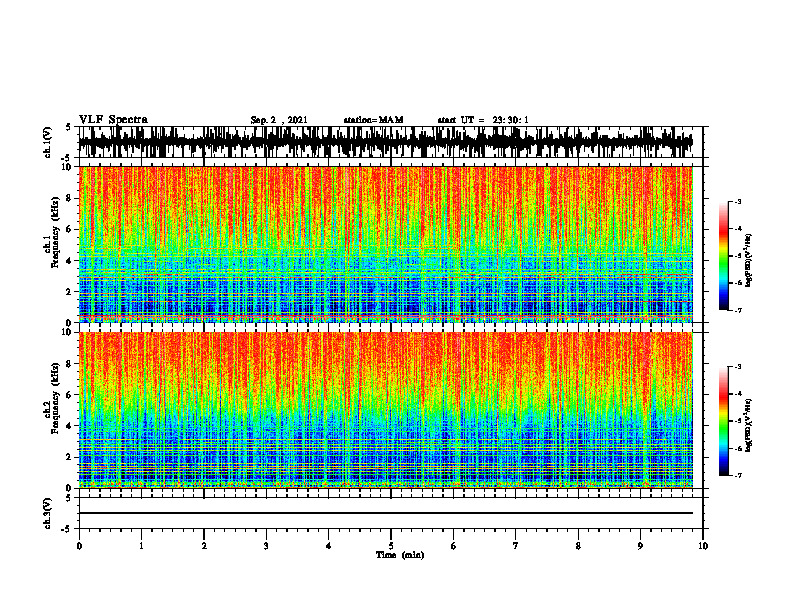Click the "-5" tick on ch.3(V) axis
The height and width of the screenshot is (612, 792).
point(68,529)
